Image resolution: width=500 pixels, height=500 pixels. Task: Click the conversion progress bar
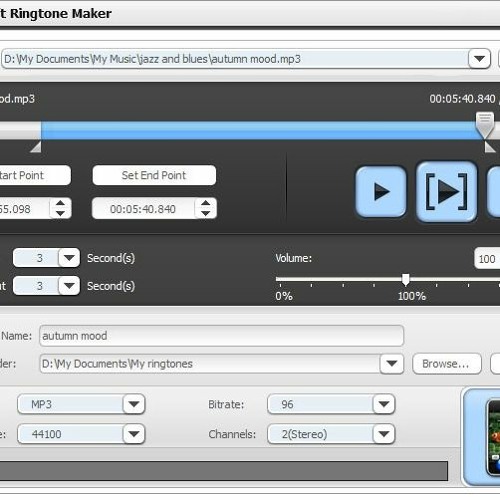click(223, 471)
